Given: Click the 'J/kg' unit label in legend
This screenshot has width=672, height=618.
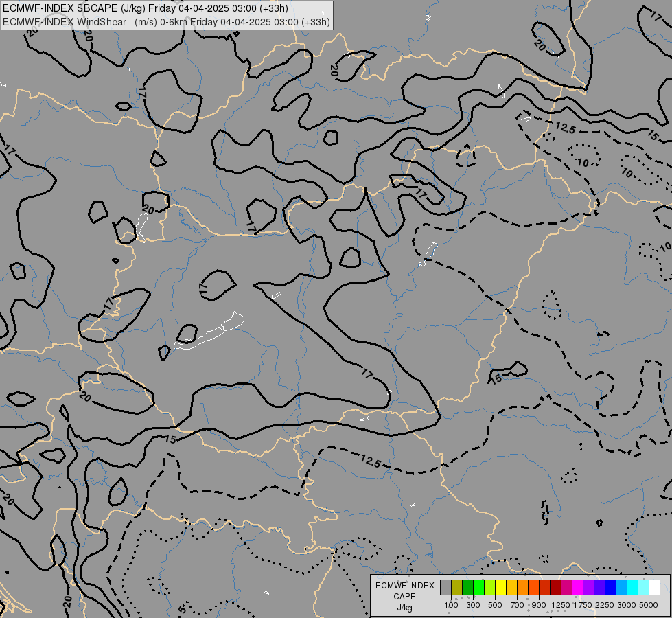Looking at the screenshot, I should click(x=404, y=608).
